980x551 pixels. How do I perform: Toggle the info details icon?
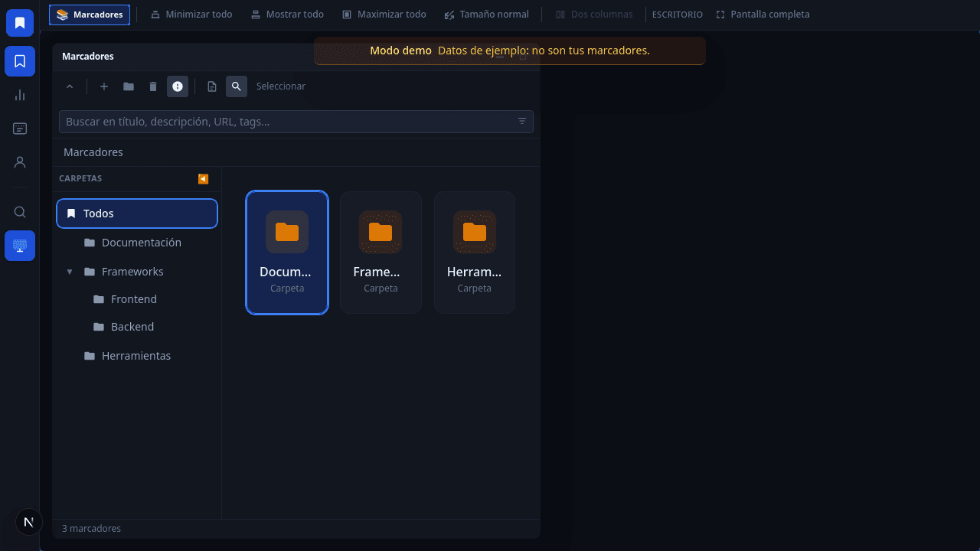[x=178, y=86]
